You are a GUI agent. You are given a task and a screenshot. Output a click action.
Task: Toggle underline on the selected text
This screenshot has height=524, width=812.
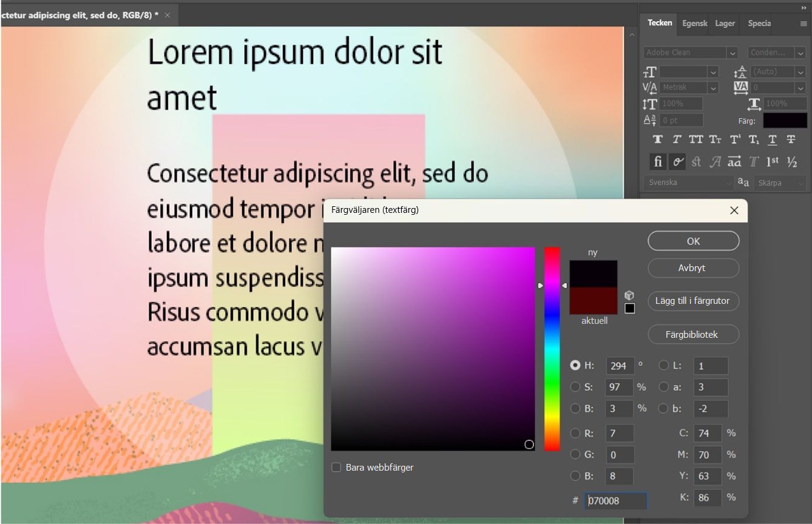(x=772, y=139)
